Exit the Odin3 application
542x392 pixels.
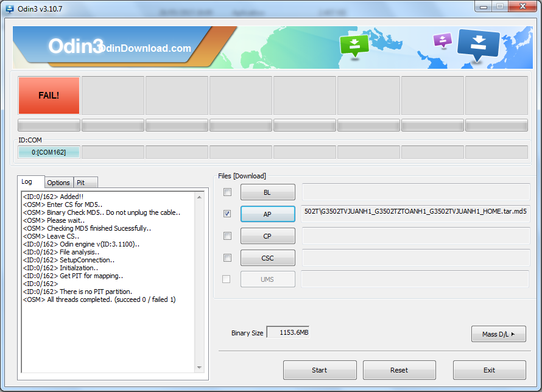(490, 370)
